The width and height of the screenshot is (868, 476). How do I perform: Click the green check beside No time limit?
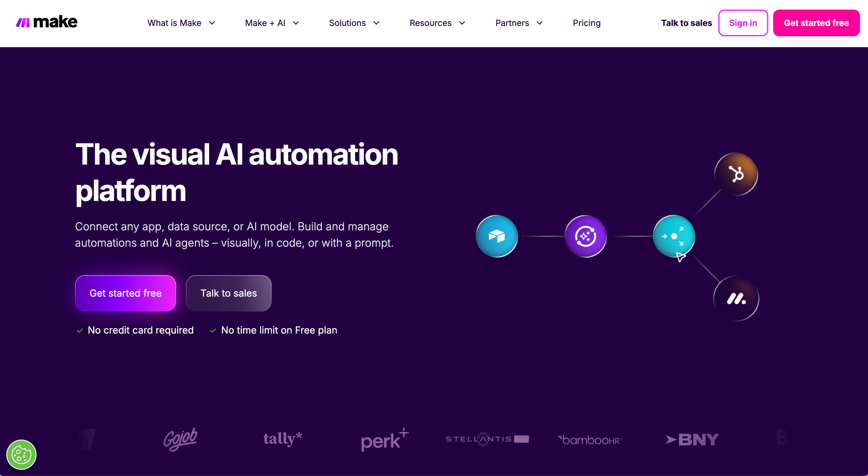(213, 331)
